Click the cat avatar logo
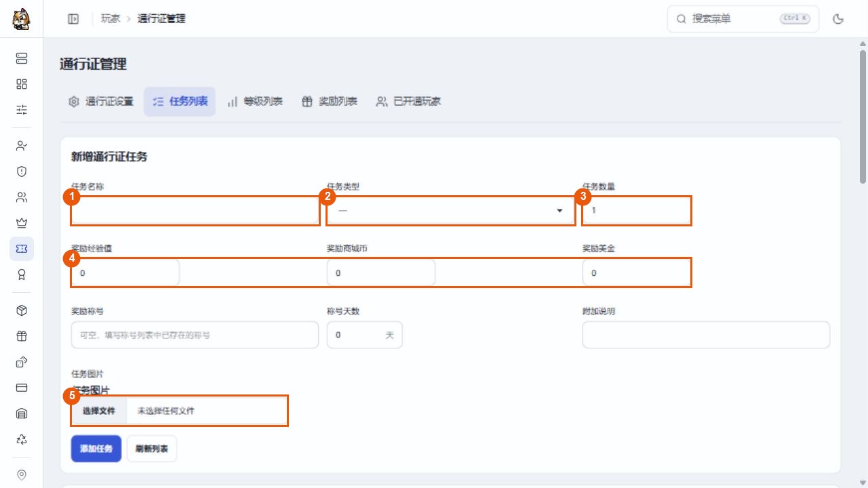The width and height of the screenshot is (868, 488). [x=21, y=19]
